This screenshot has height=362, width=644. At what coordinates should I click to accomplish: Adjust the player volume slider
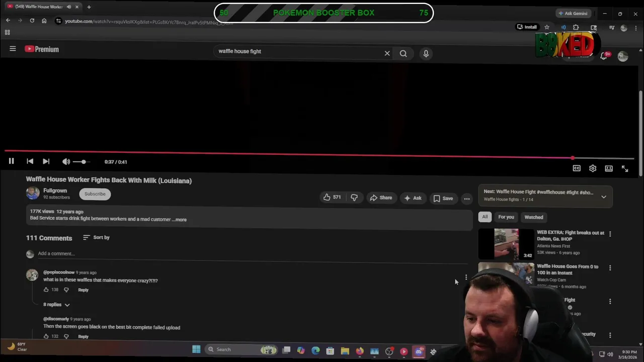pyautogui.click(x=81, y=161)
